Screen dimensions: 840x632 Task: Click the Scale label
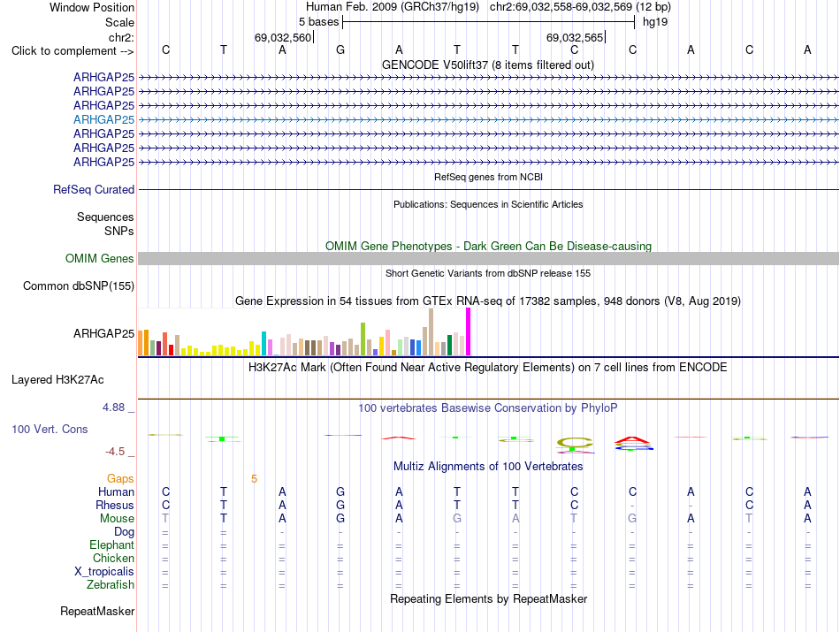120,22
